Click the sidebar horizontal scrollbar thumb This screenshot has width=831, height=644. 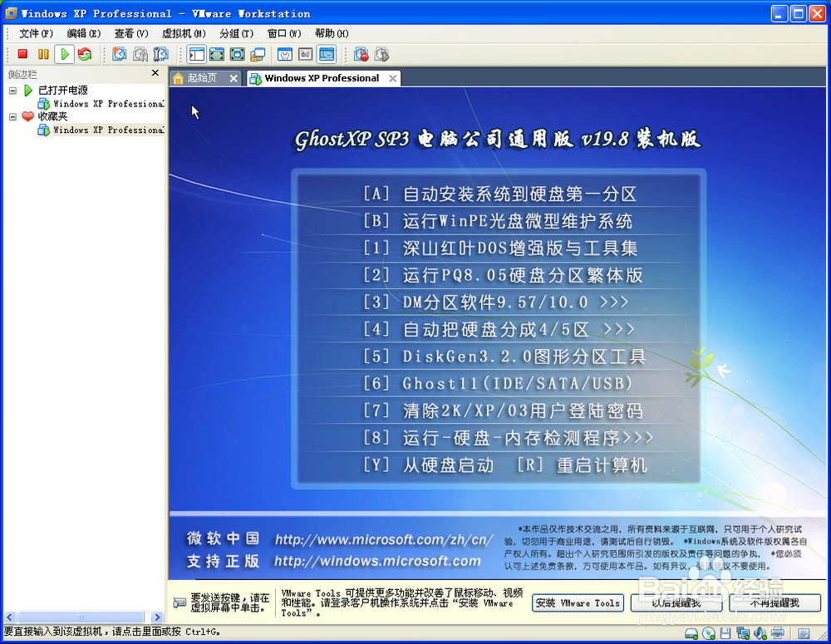(x=81, y=617)
